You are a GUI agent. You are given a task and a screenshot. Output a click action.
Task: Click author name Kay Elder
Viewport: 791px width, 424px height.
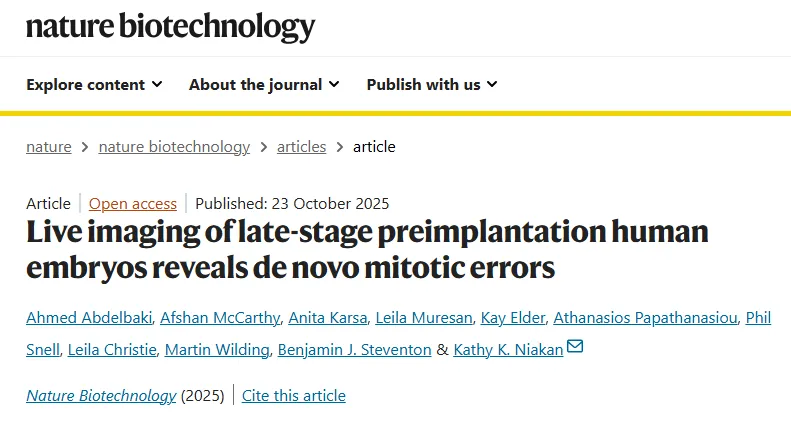point(512,318)
